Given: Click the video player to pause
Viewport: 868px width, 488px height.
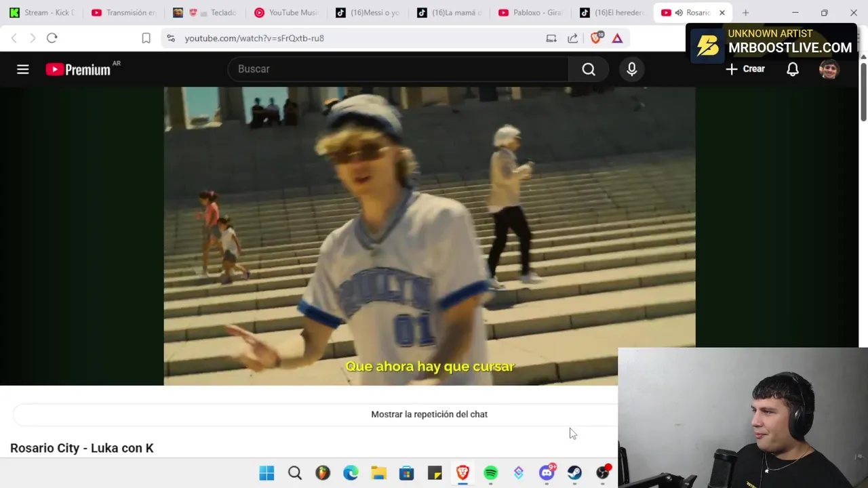Looking at the screenshot, I should [429, 236].
